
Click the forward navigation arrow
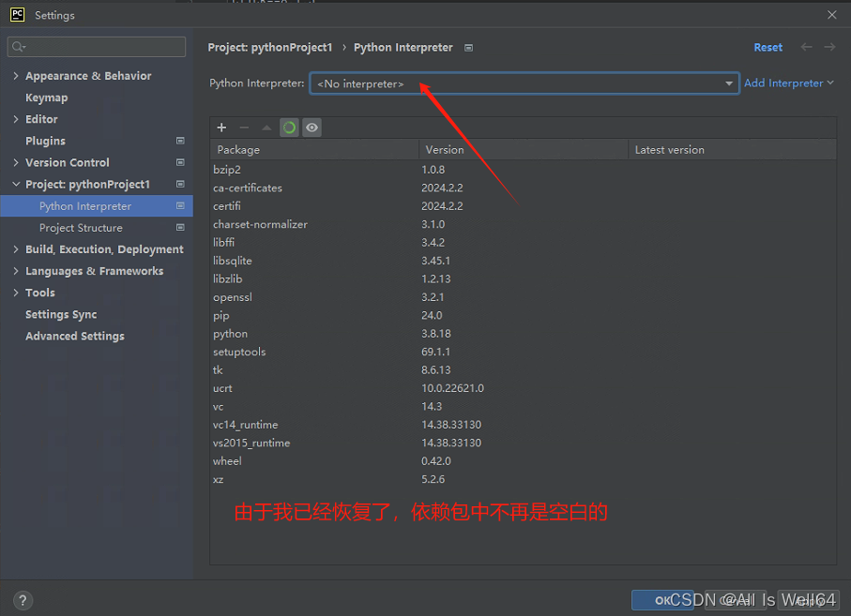coord(829,47)
